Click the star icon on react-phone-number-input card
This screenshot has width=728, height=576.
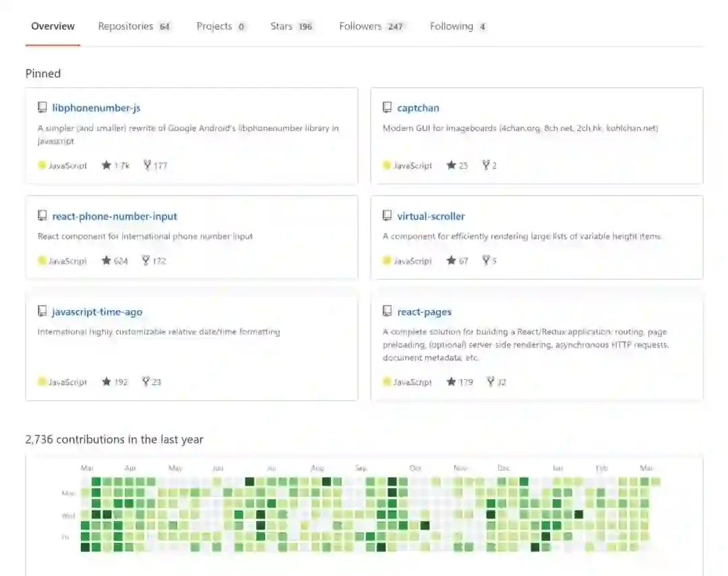[x=106, y=260]
